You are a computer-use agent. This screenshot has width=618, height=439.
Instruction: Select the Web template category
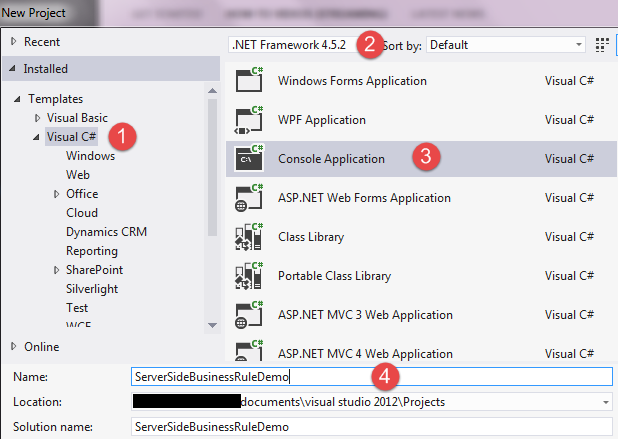click(x=78, y=175)
